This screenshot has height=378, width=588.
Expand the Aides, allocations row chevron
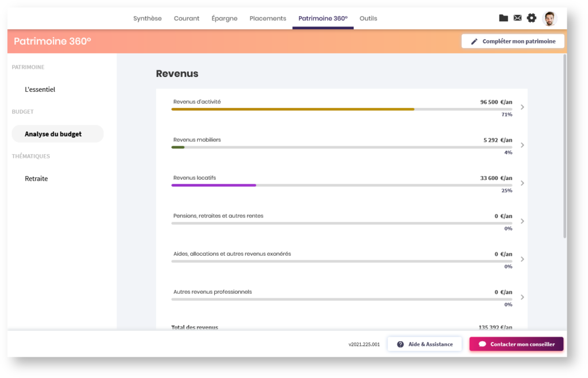point(522,259)
